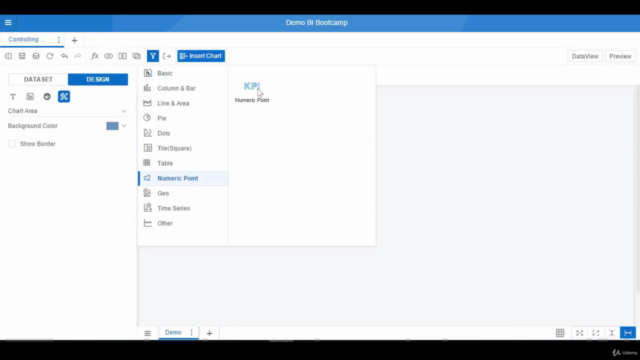The width and height of the screenshot is (640, 360).
Task: Click the vertical scrollbar on the canvas
Action: 638,188
